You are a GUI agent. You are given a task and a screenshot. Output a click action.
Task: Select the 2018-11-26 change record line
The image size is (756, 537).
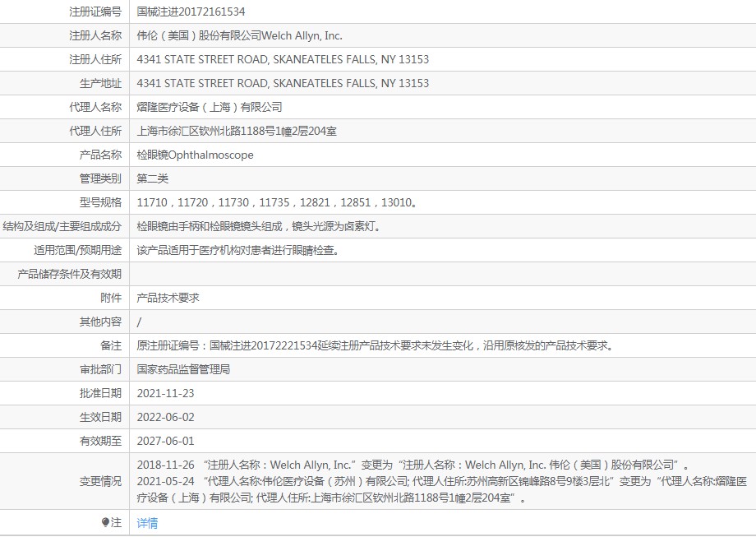tap(413, 465)
